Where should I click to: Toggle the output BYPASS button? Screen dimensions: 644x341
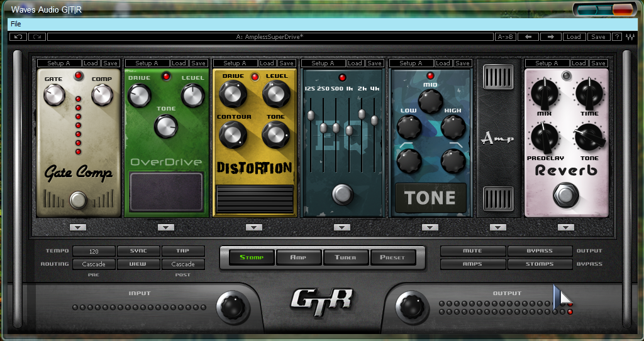point(540,251)
